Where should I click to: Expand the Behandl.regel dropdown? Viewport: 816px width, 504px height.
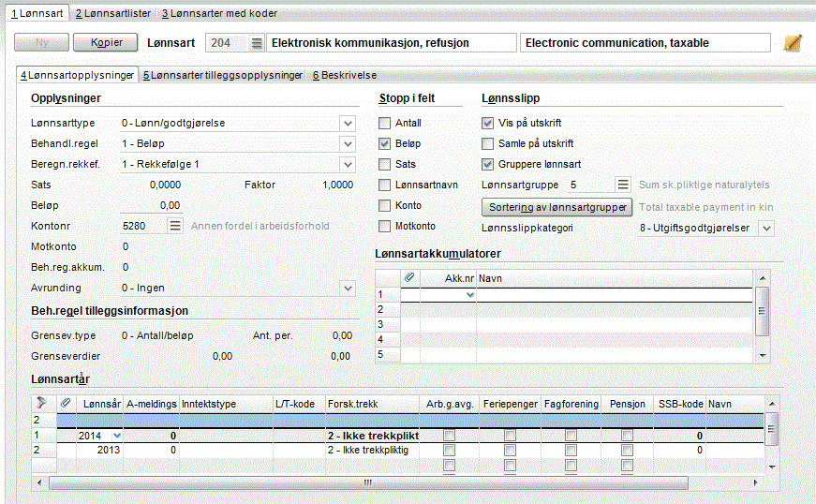(x=349, y=143)
